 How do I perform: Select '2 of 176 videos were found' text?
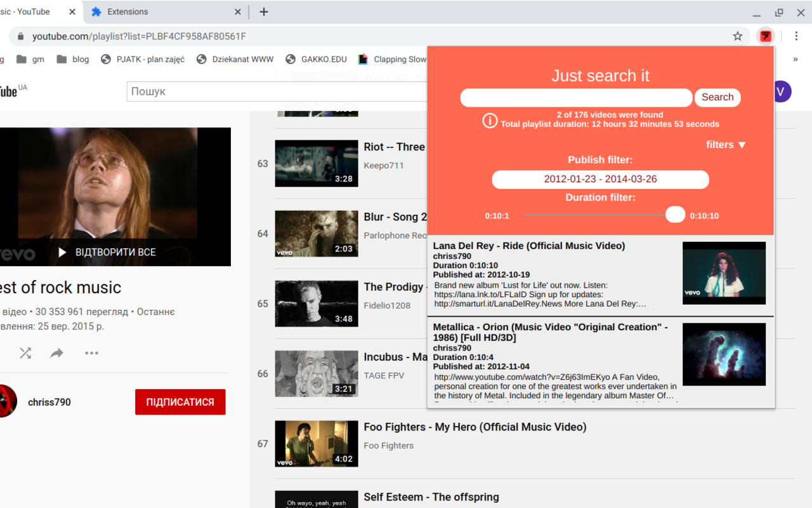(610, 115)
